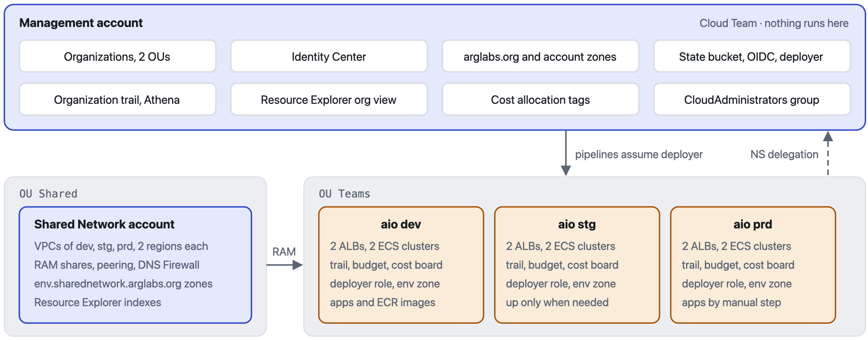Click "RAM shares, peering, DNS Firewall" line
The image size is (868, 340).
point(117,265)
